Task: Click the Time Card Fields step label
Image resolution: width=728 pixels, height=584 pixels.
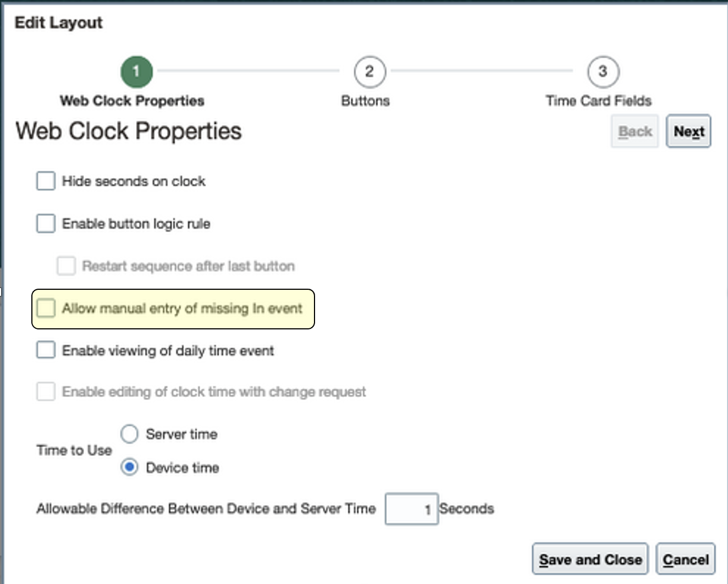Action: (599, 101)
